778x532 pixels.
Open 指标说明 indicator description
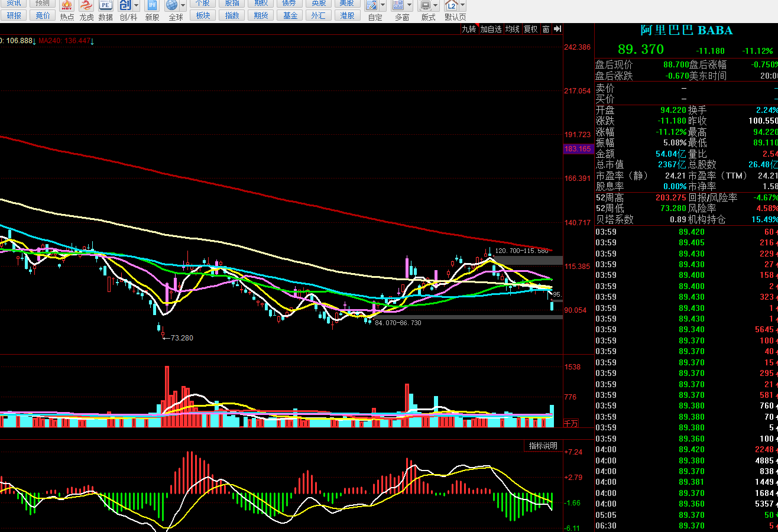pyautogui.click(x=543, y=446)
